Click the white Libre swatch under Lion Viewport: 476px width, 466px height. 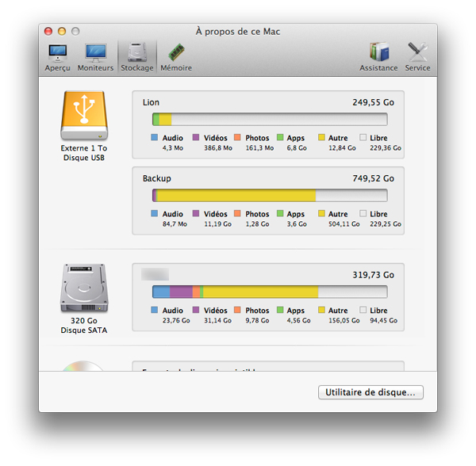coord(363,137)
